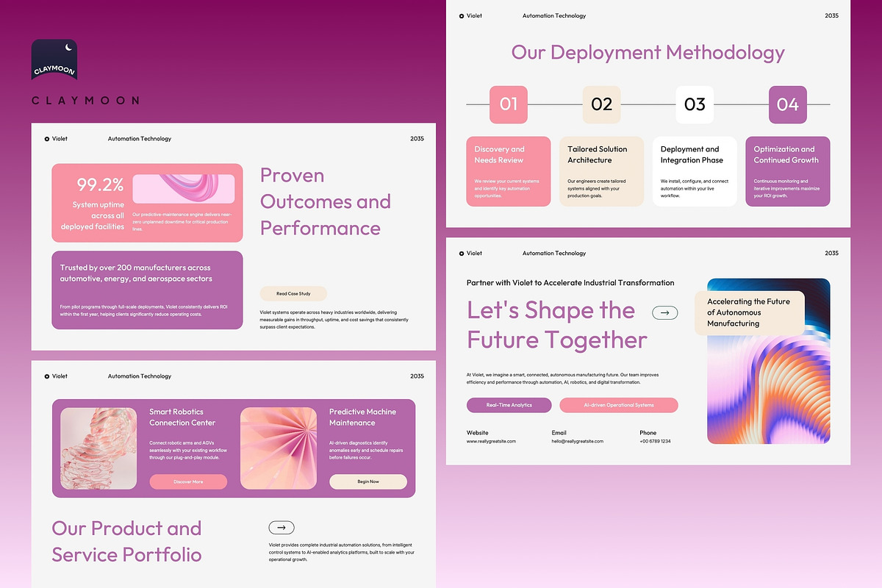Click the Violet logo dot on Product Portfolio slide
This screenshot has height=588, width=882.
click(x=47, y=376)
